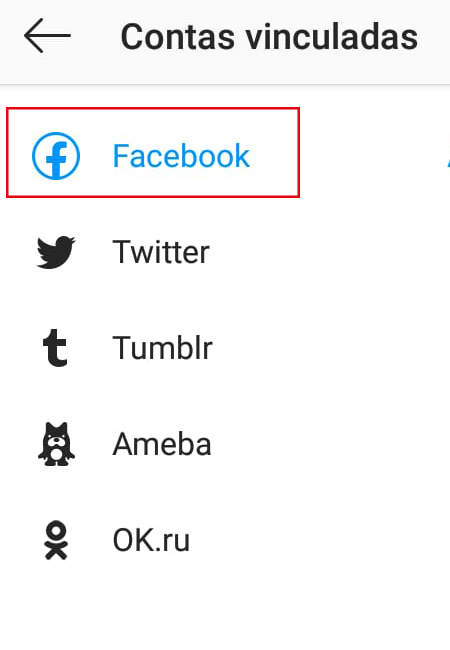Click empty space right of Twitter row
This screenshot has width=450, height=650.
click(x=331, y=252)
